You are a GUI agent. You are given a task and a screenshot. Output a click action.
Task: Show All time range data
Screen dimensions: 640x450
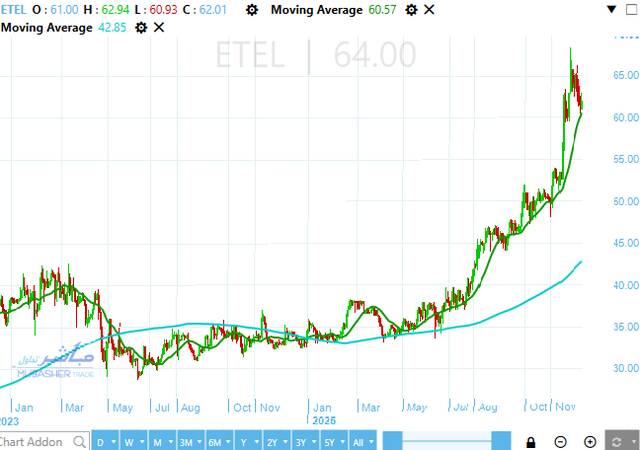point(361,441)
